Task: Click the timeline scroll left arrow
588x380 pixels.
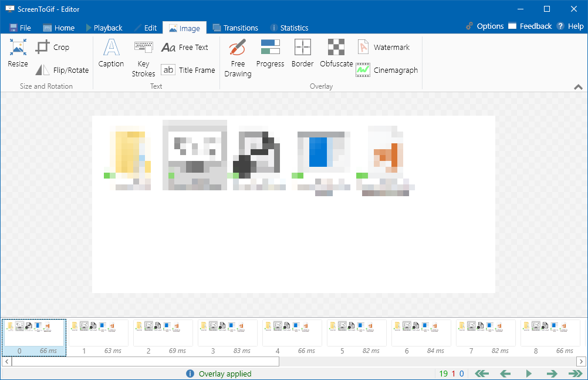Action: [7, 362]
